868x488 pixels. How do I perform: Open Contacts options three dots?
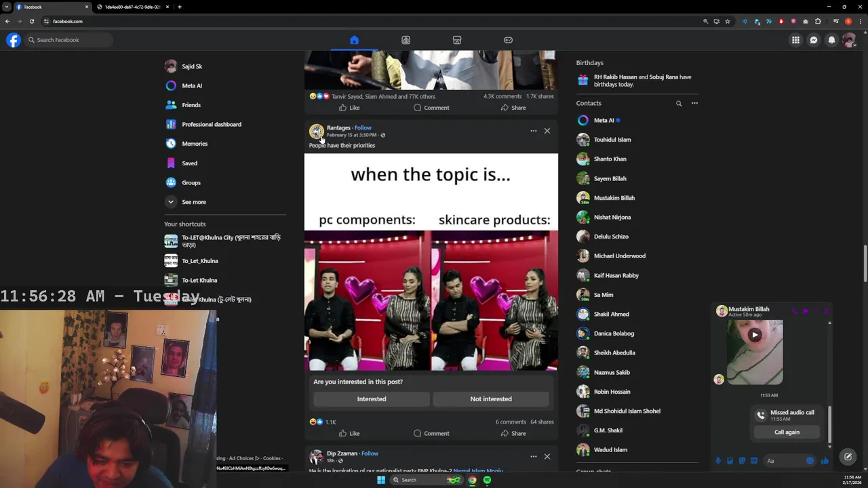pos(694,104)
